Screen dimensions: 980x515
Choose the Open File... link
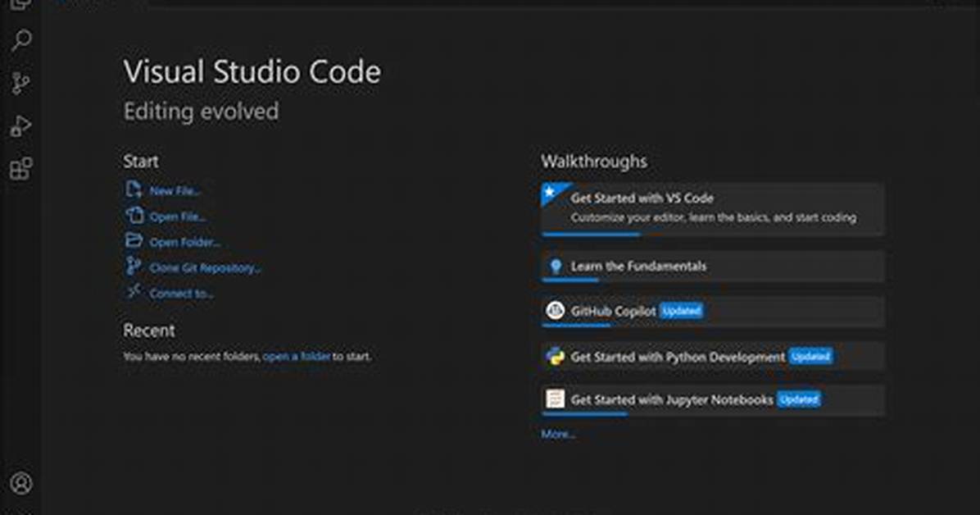click(x=178, y=216)
